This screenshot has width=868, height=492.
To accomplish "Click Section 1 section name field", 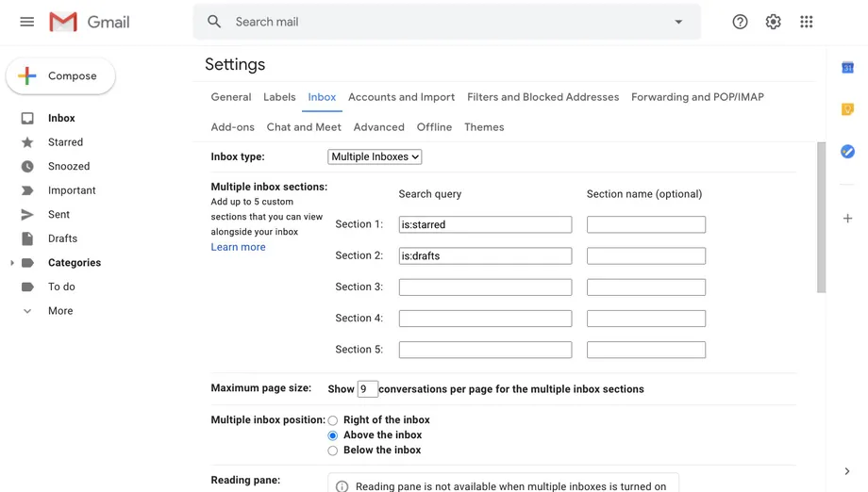I will [646, 224].
